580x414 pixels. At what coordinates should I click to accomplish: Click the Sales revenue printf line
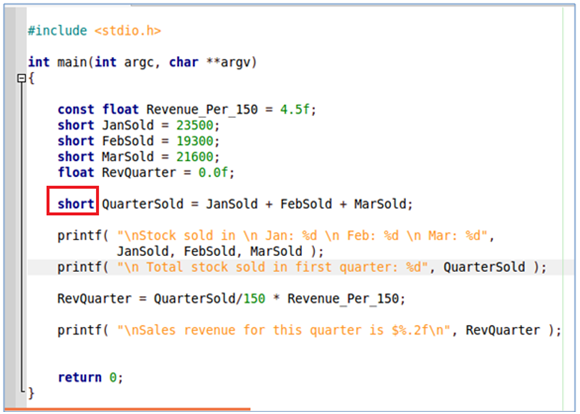point(309,330)
